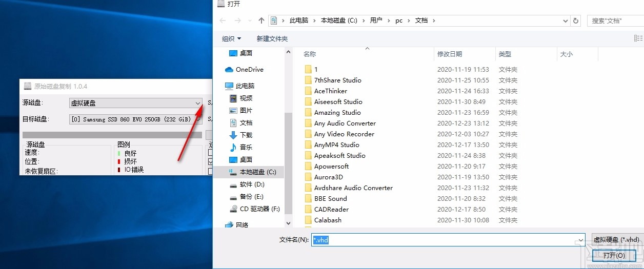Select the Any Video Recorder folder
Viewport: 644px width, 269px height.
pyautogui.click(x=339, y=134)
